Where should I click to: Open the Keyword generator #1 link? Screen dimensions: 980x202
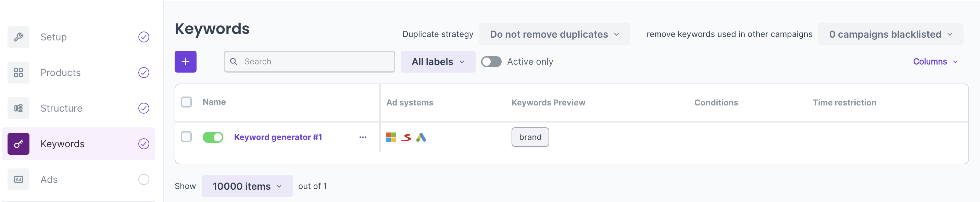pyautogui.click(x=278, y=137)
